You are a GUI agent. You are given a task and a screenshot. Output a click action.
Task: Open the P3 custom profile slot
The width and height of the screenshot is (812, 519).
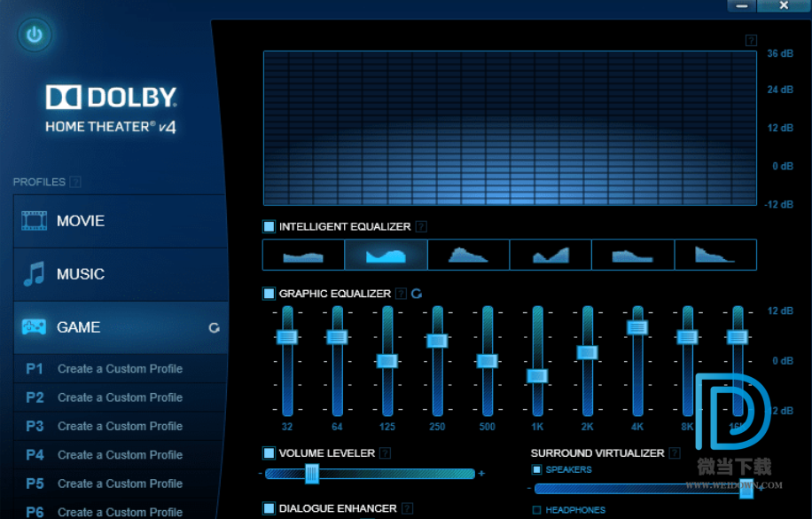tap(121, 426)
